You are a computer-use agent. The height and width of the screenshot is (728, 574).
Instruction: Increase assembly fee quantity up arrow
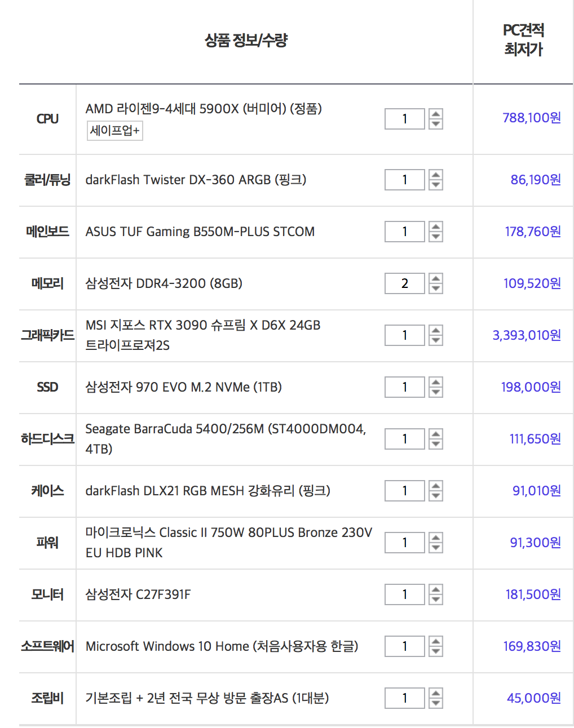pos(435,693)
